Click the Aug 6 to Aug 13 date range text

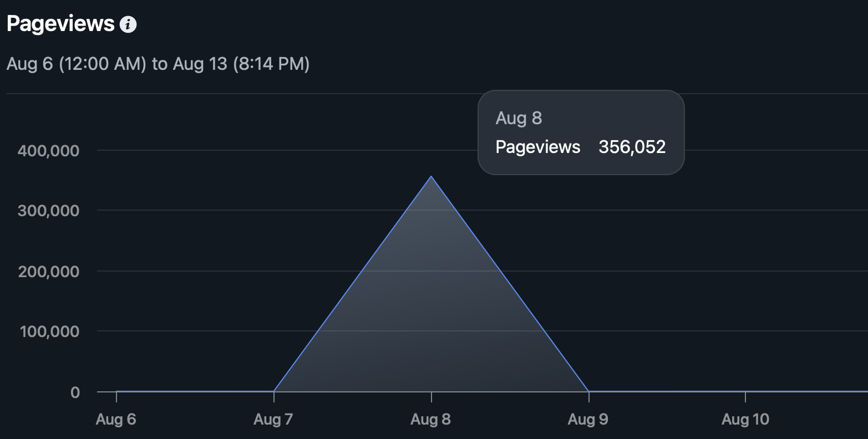(x=158, y=64)
